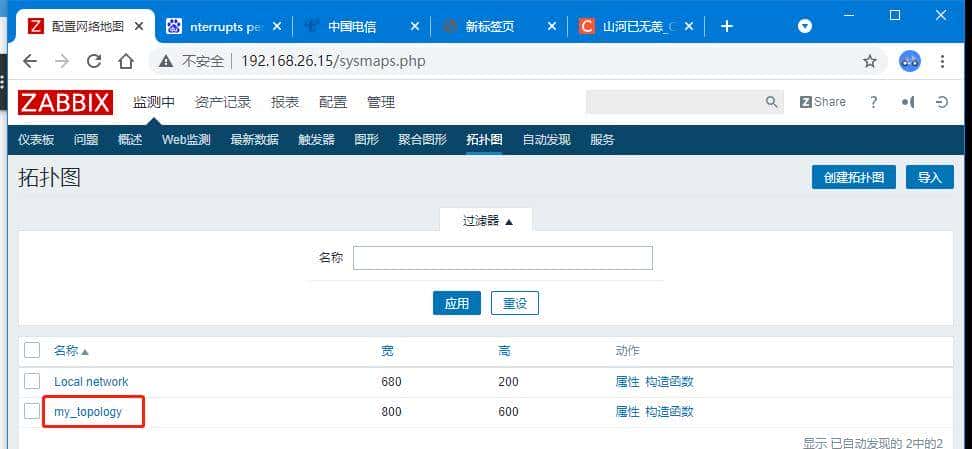972x449 pixels.
Task: Close the 新标签页 tab
Action: (552, 26)
